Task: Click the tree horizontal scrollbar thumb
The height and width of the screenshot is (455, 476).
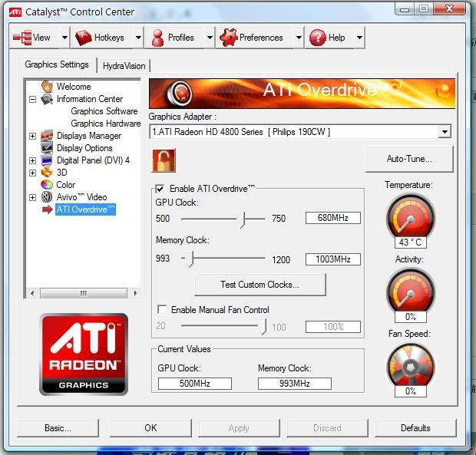Action: (x=84, y=293)
